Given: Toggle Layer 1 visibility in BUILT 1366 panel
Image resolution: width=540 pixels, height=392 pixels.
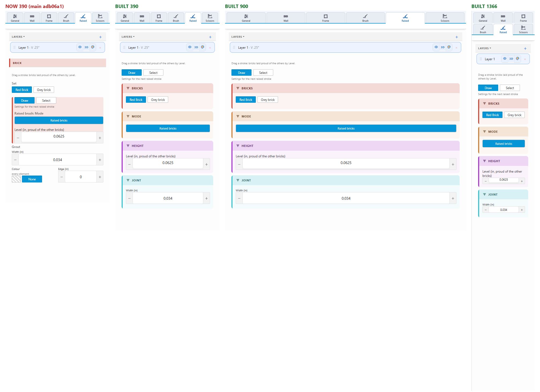Looking at the screenshot, I should pyautogui.click(x=505, y=59).
